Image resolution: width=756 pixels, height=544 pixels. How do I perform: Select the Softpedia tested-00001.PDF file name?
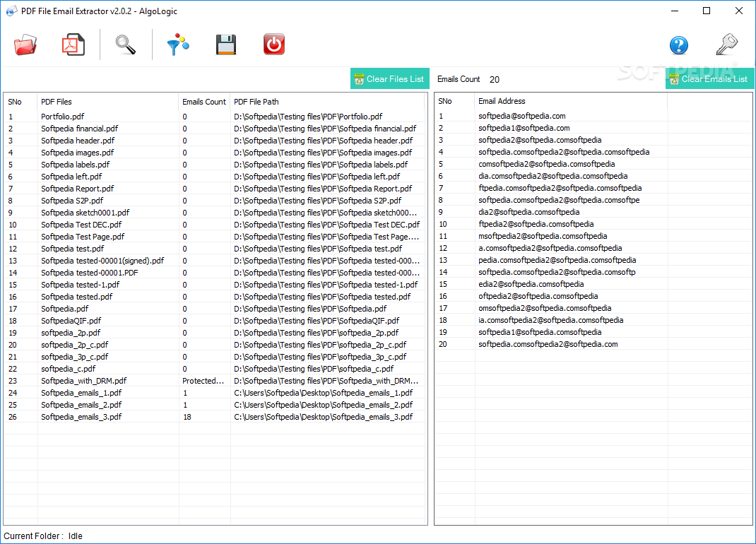coord(90,273)
